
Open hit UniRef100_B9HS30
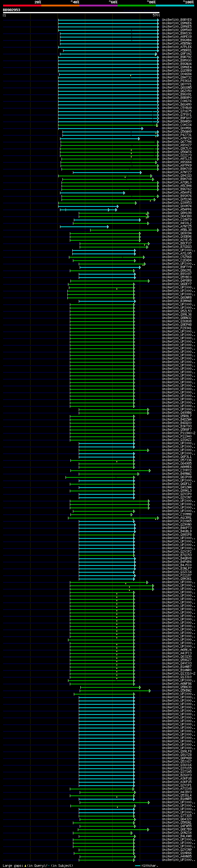pos(176,33)
